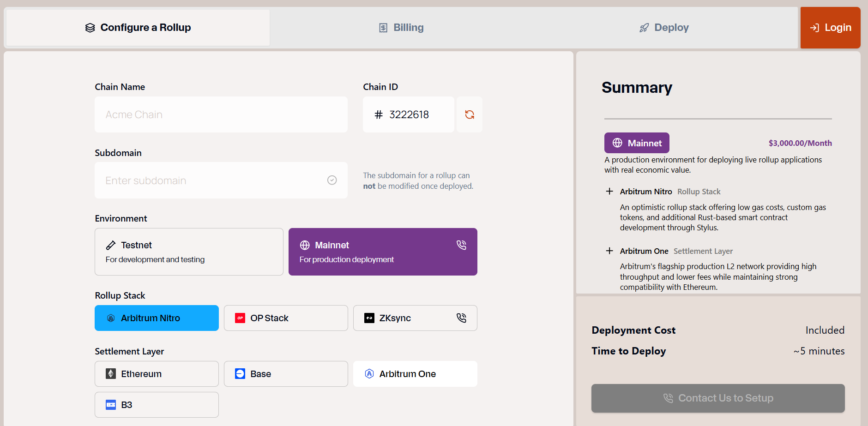Choose OP Stack rollup stack
The width and height of the screenshot is (868, 426).
(286, 318)
